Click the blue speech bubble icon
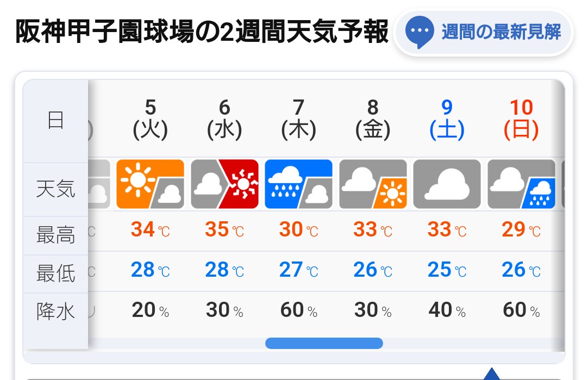588x380 pixels. coord(420,32)
